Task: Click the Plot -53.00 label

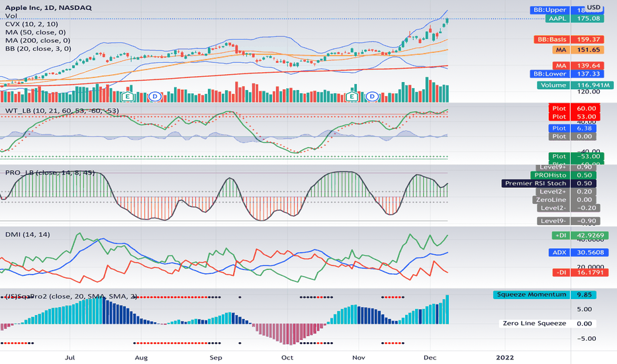Action: (x=576, y=156)
